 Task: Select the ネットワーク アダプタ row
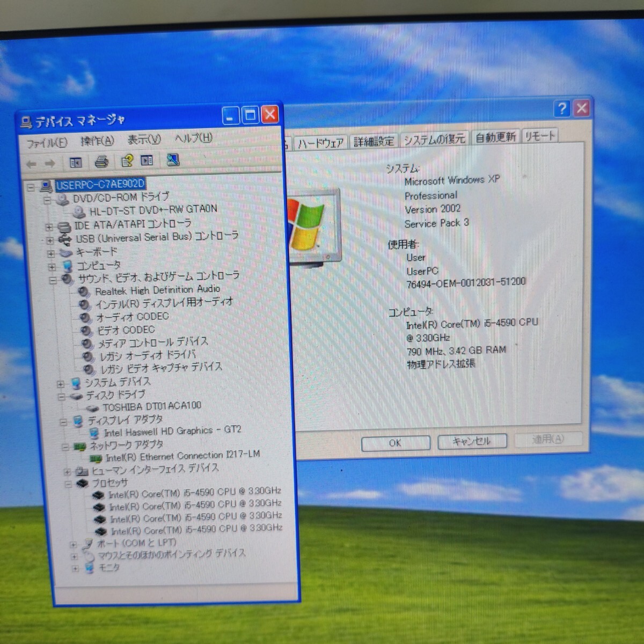coord(126,445)
